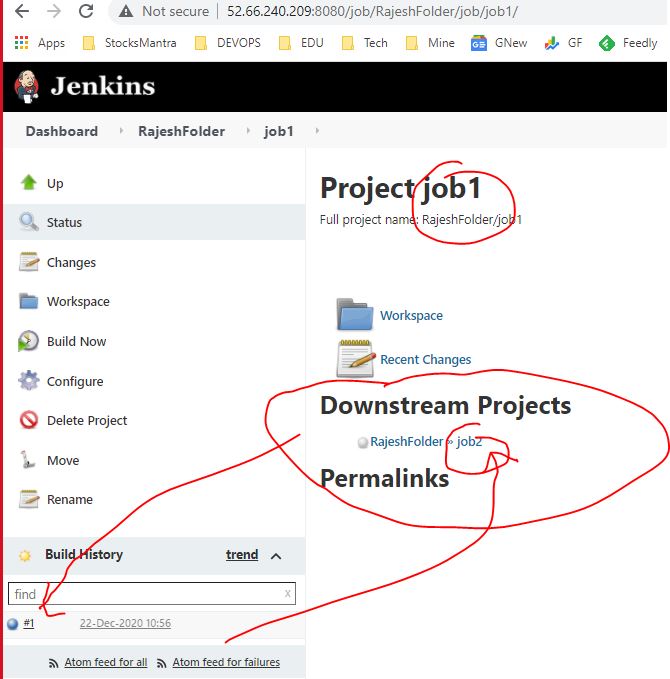670x679 pixels.
Task: Expand the job1 breadcrumb dropdown arrow
Action: click(318, 131)
